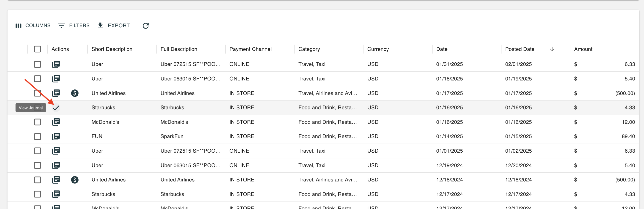This screenshot has height=209, width=644.
Task: Click posted date 02/01/2025 cell
Action: coord(518,64)
